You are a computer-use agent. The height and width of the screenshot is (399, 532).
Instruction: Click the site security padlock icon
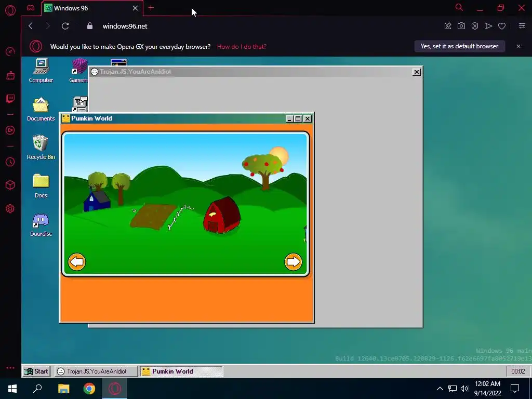pos(90,26)
